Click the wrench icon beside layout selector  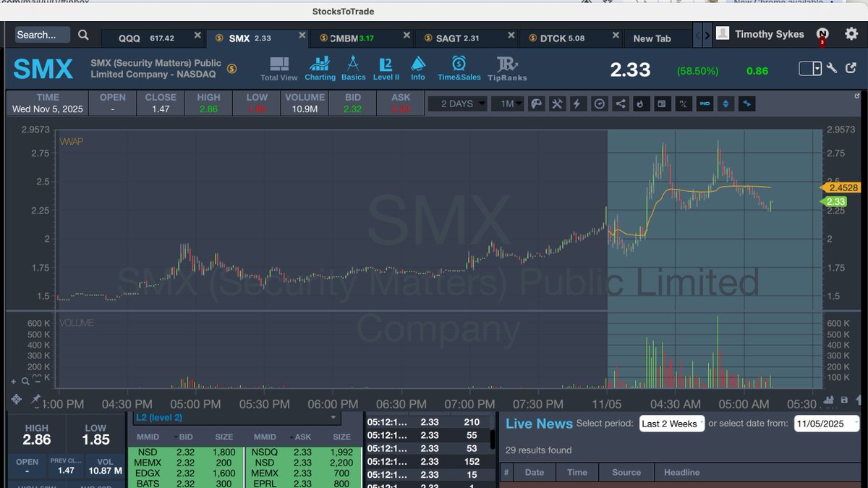[x=832, y=69]
